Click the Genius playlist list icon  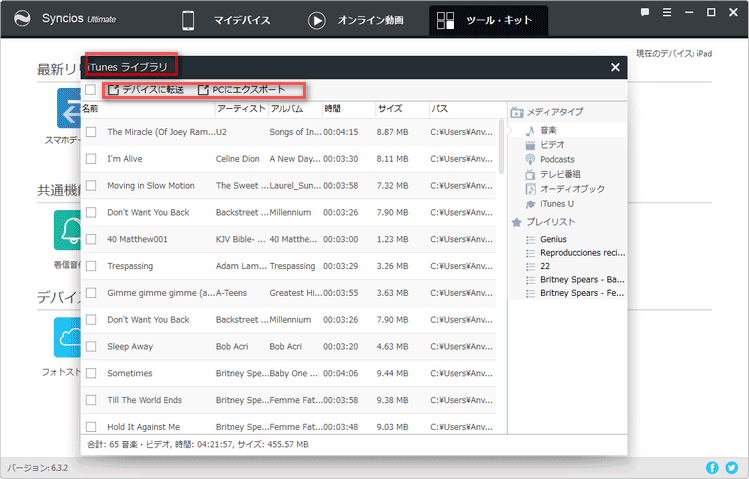(x=530, y=240)
